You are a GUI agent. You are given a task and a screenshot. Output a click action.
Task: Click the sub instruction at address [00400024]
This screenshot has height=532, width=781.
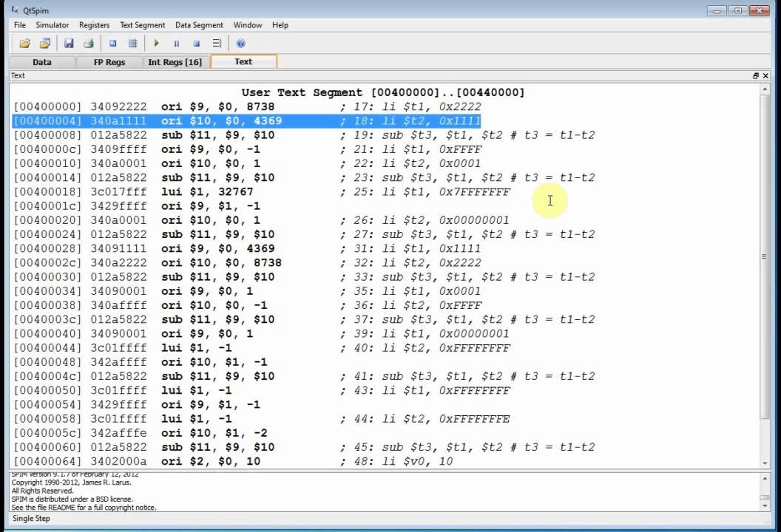[x=304, y=234]
